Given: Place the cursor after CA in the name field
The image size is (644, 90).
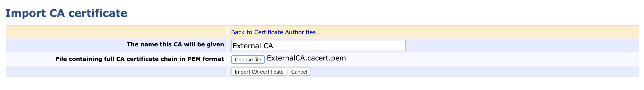Looking at the screenshot, I should pyautogui.click(x=273, y=46).
